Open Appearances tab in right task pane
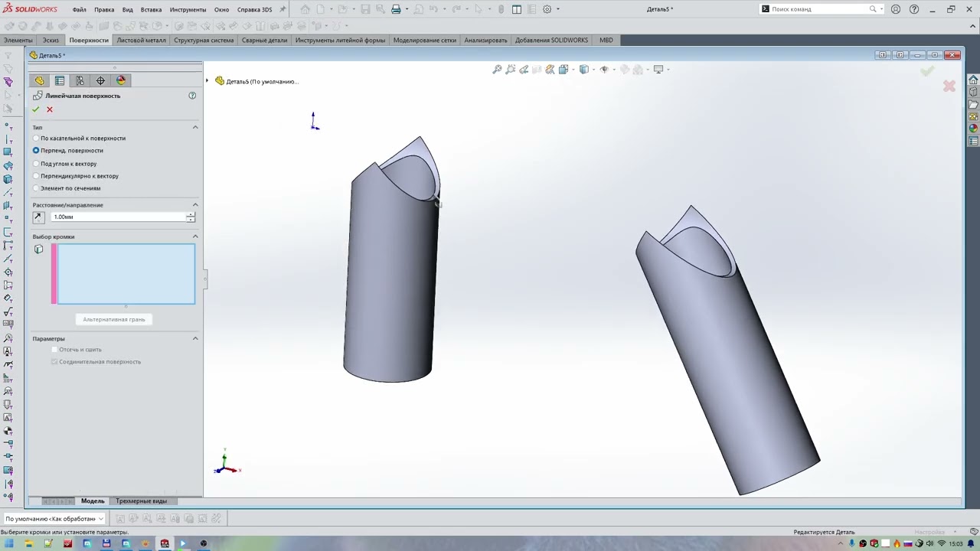Viewport: 980px width, 551px height. click(x=973, y=129)
